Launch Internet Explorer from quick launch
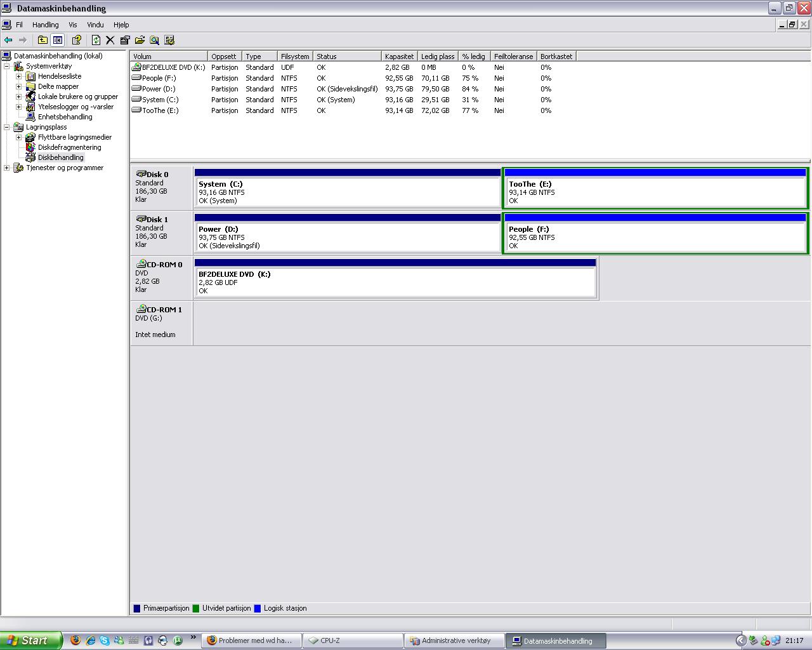The height and width of the screenshot is (650, 812). tap(90, 640)
